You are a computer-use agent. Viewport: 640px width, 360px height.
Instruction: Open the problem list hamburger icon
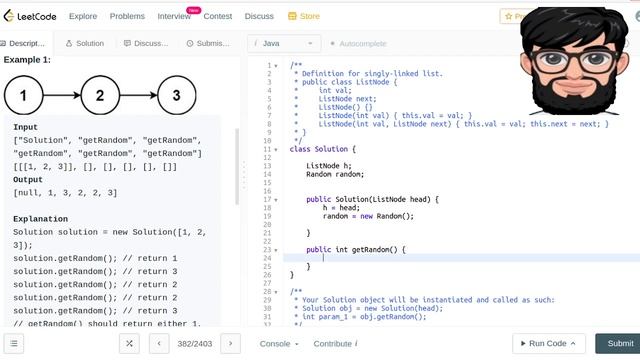tap(14, 344)
